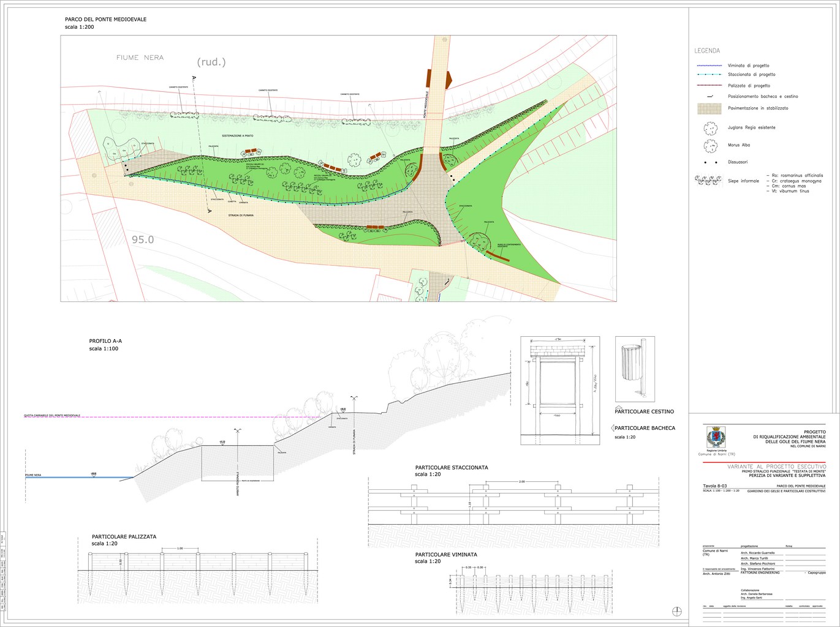840x627 pixels.
Task: Click the blue Viminata line sample in legend
Action: pos(708,66)
